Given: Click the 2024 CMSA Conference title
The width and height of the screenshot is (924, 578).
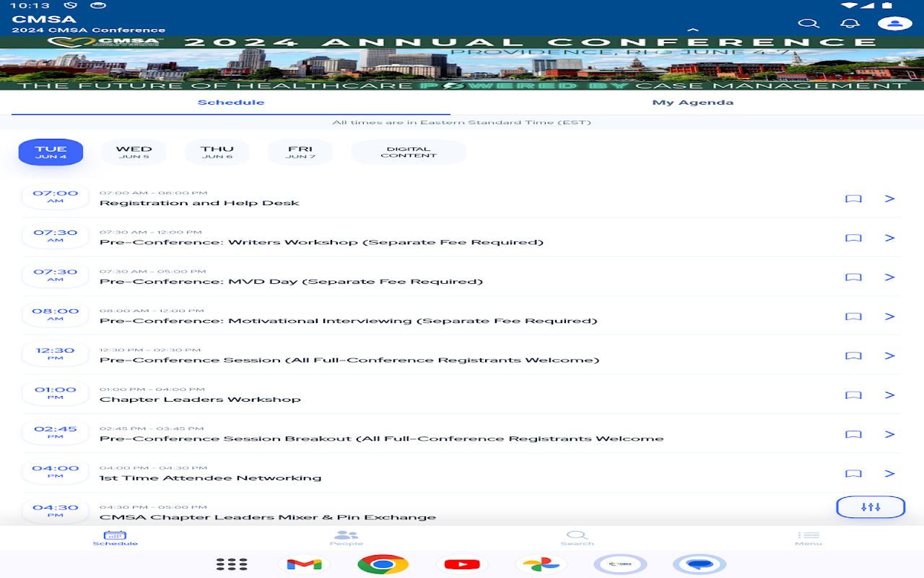Looking at the screenshot, I should click(x=89, y=30).
